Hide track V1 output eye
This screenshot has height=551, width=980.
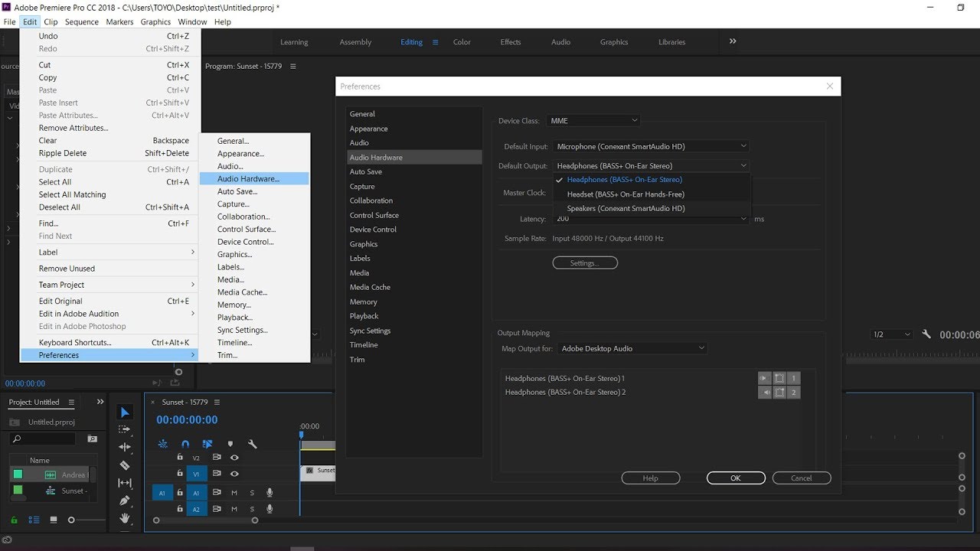pos(234,474)
